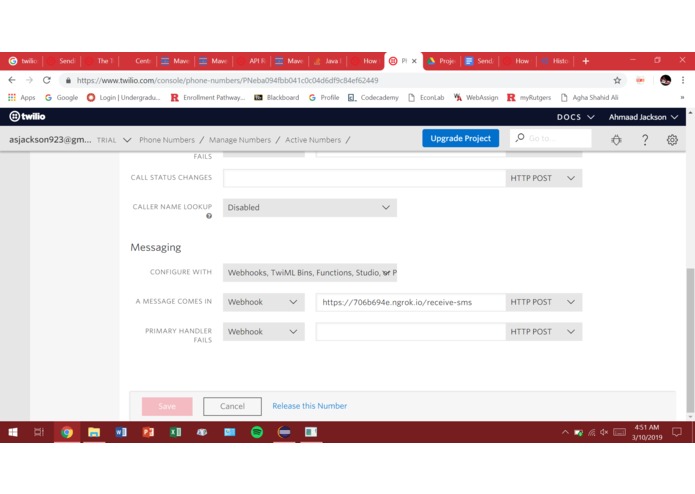Open the Eclipse icon in the taskbar

tap(284, 432)
